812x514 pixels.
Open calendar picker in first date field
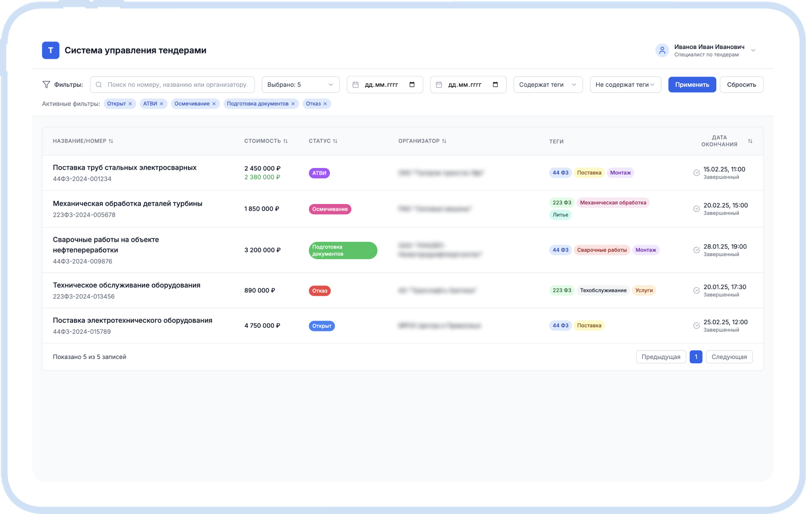point(412,85)
